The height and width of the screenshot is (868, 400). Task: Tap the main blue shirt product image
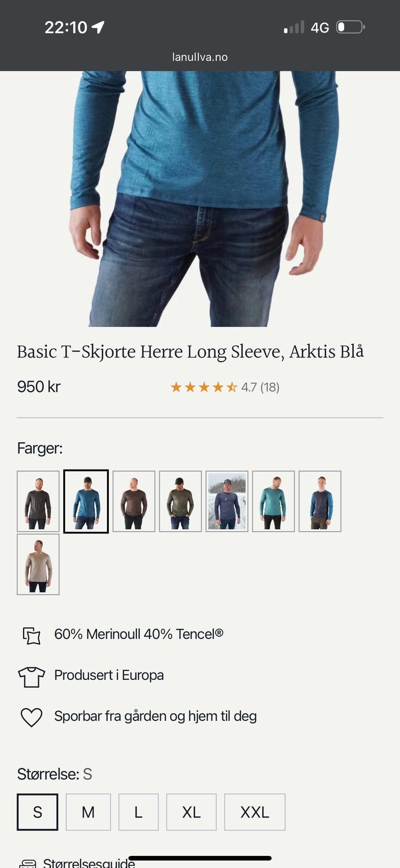click(x=200, y=199)
